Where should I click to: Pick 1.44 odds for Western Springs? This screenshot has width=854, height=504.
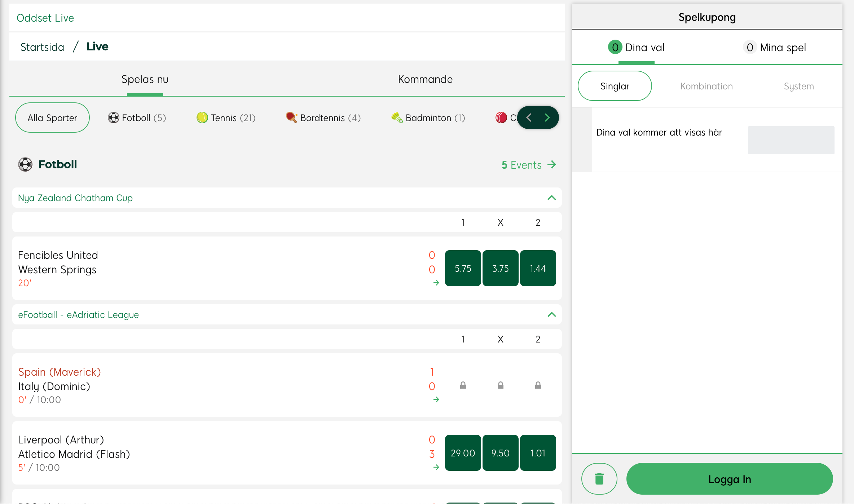coord(537,268)
